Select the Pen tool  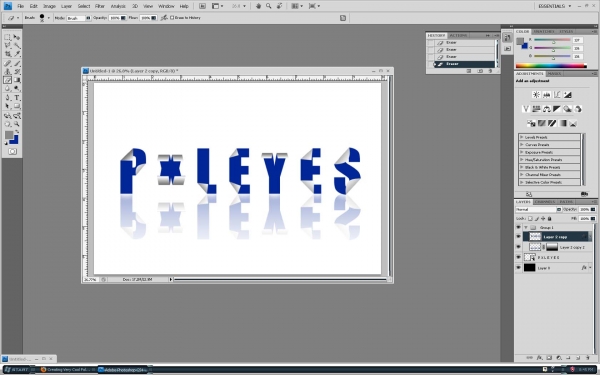[7, 98]
